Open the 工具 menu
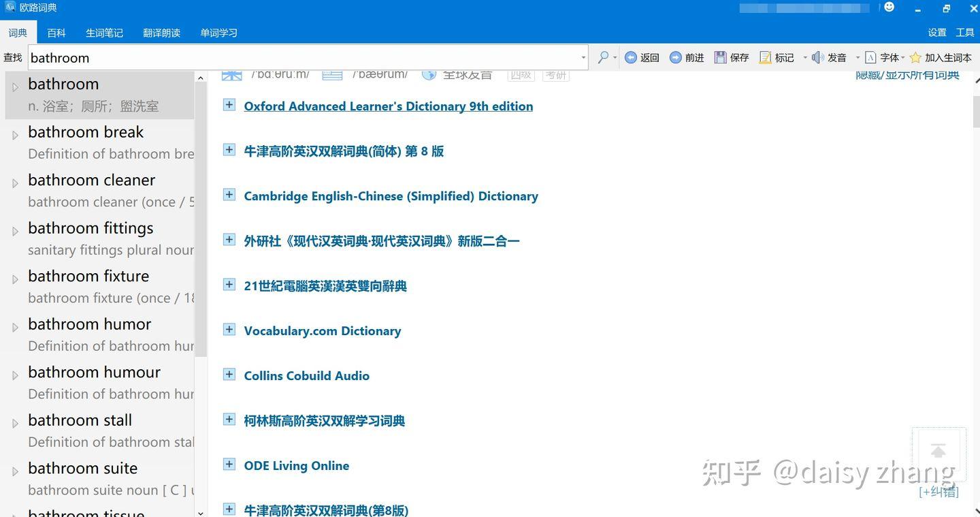Viewport: 980px width, 517px height. (x=965, y=33)
